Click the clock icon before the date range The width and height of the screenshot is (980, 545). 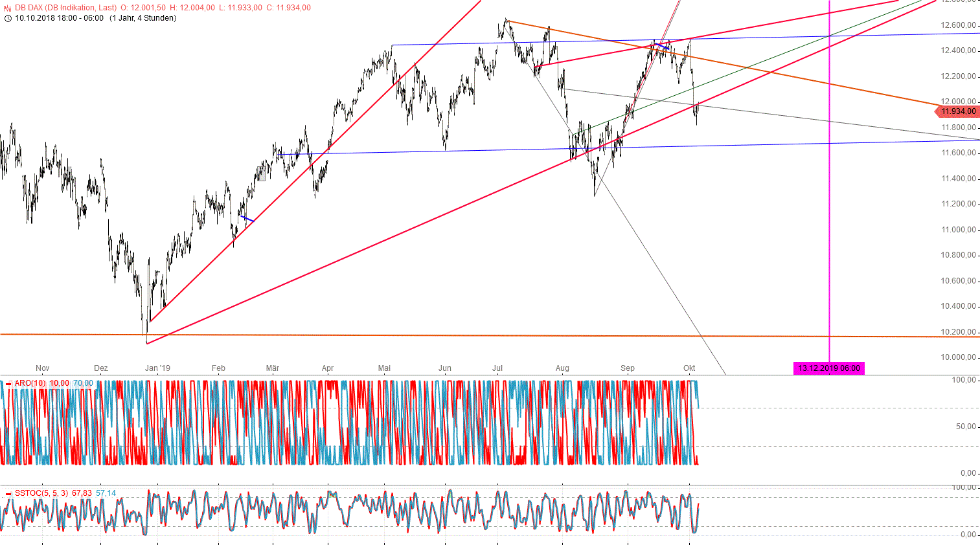[x=8, y=18]
